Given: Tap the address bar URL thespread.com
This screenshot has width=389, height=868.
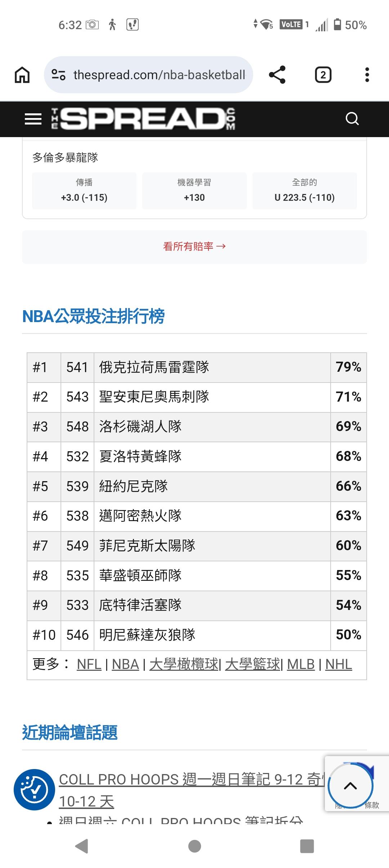Looking at the screenshot, I should click(x=159, y=75).
